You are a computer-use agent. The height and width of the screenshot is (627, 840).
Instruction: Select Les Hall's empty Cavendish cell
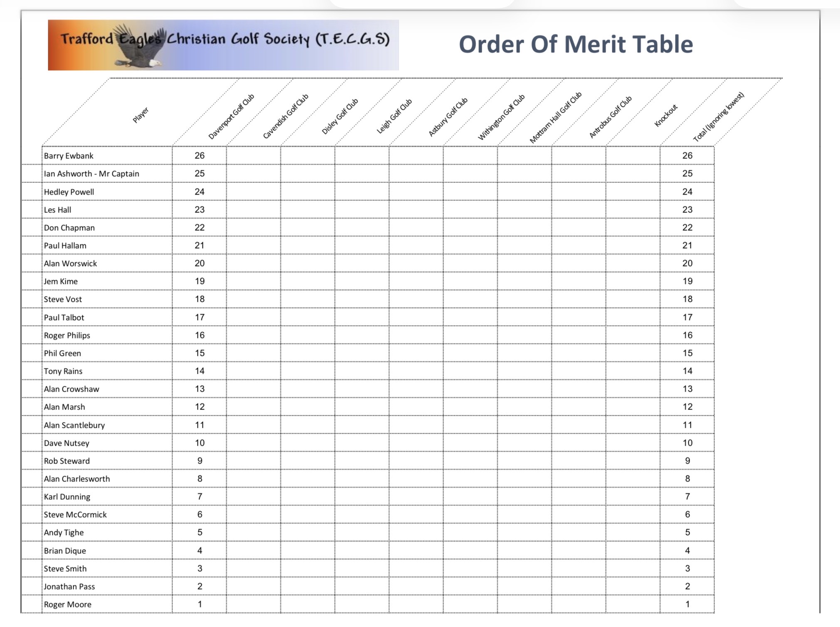point(254,210)
